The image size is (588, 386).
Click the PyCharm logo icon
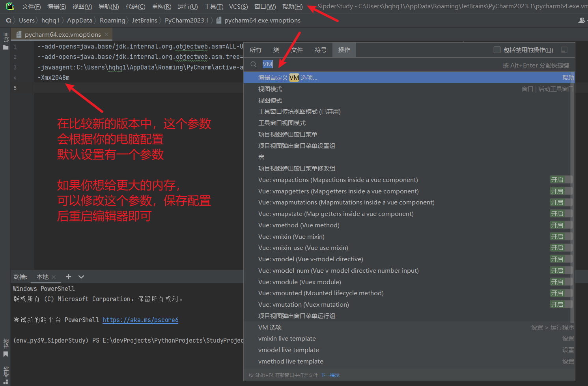click(x=10, y=6)
